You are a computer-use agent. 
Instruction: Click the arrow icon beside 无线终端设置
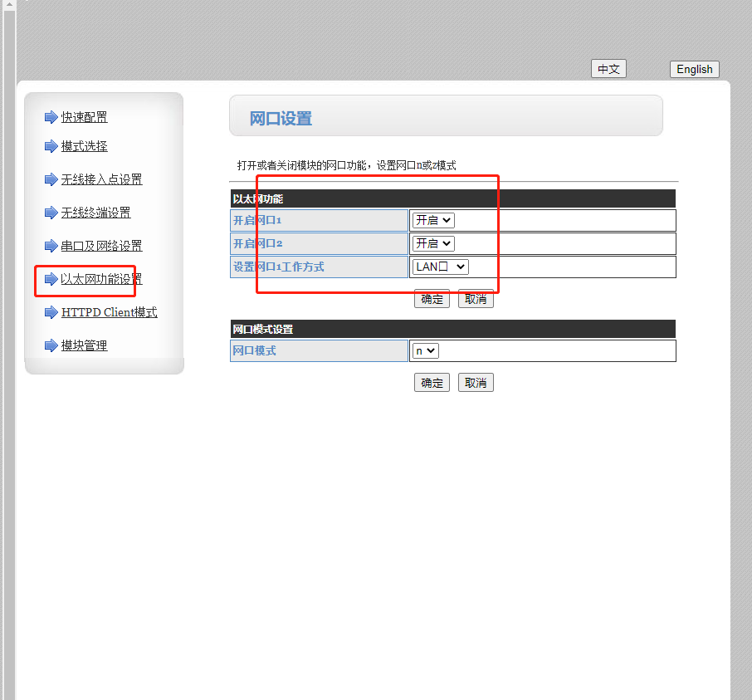point(51,213)
